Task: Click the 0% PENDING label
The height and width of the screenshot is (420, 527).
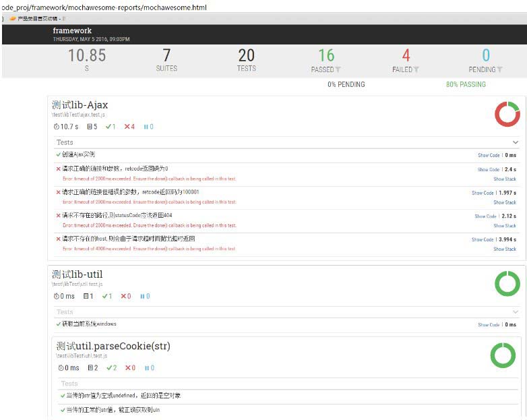Action: pos(346,84)
